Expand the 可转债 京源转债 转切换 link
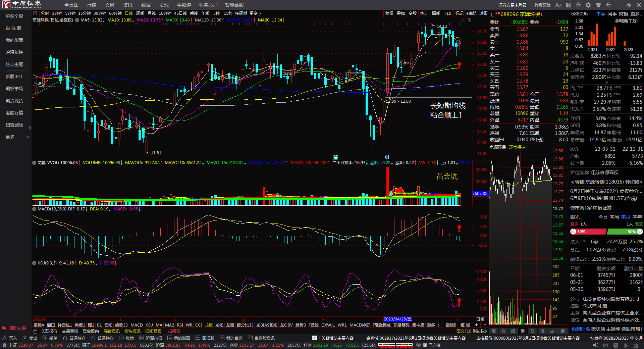The height and width of the screenshot is (349, 644). (x=606, y=182)
